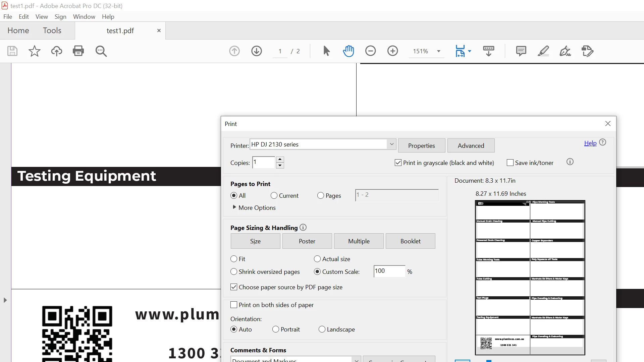Increase copies with the up stepper arrow
644x362 pixels.
[280, 160]
